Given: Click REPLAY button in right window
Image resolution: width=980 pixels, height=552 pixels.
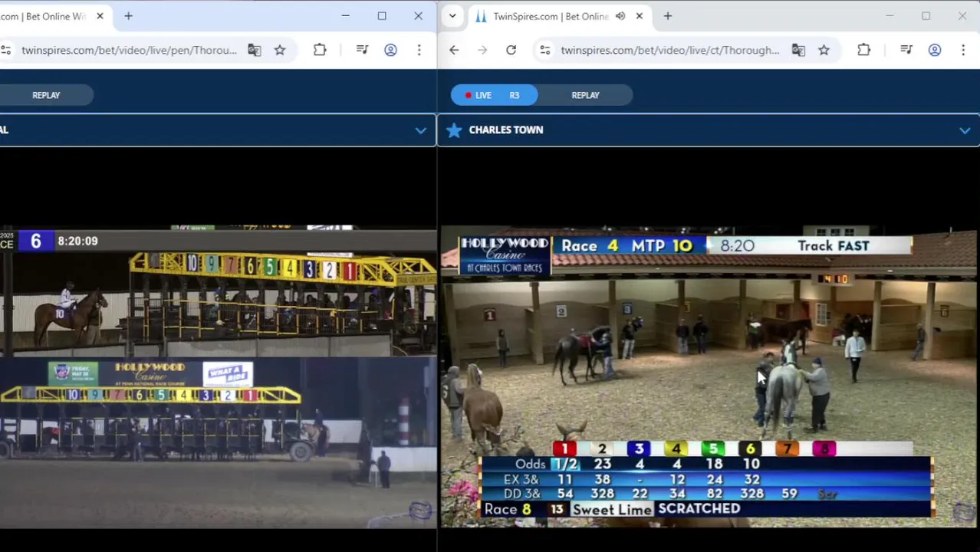Looking at the screenshot, I should [x=585, y=95].
